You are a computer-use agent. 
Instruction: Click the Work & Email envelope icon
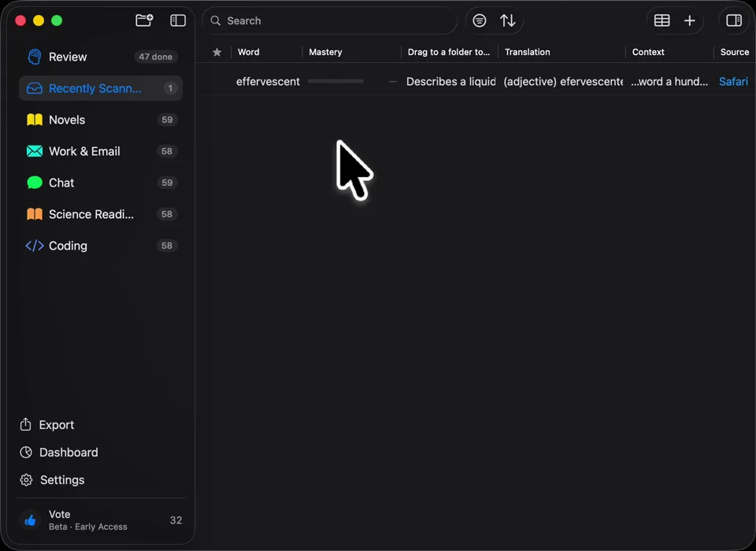pyautogui.click(x=34, y=151)
